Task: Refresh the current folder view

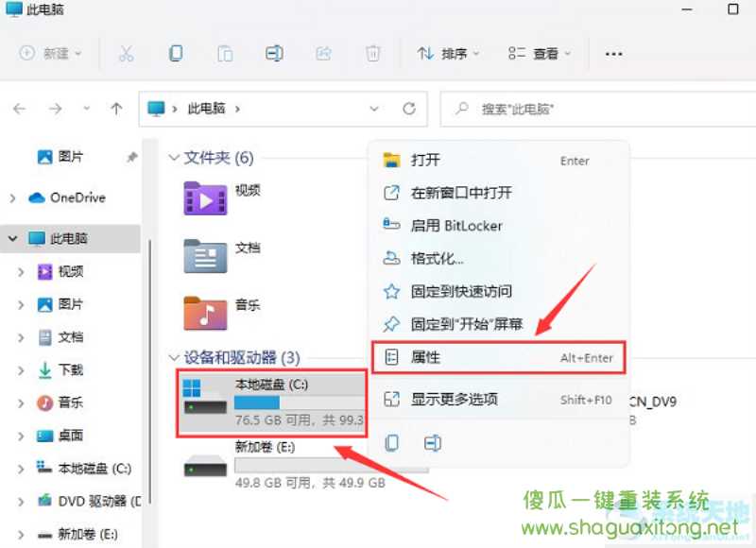Action: point(409,109)
